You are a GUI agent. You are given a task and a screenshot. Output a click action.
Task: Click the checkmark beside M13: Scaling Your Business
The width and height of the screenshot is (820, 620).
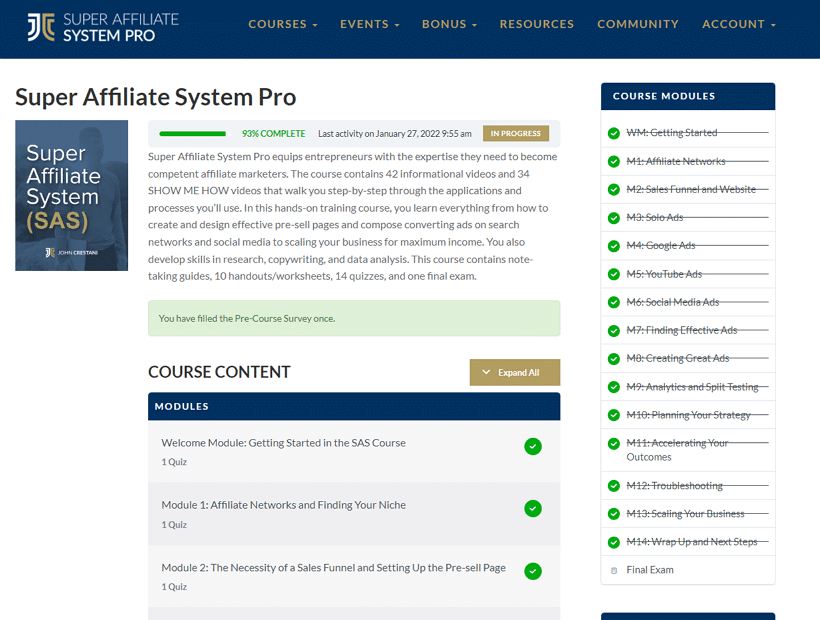(x=614, y=514)
